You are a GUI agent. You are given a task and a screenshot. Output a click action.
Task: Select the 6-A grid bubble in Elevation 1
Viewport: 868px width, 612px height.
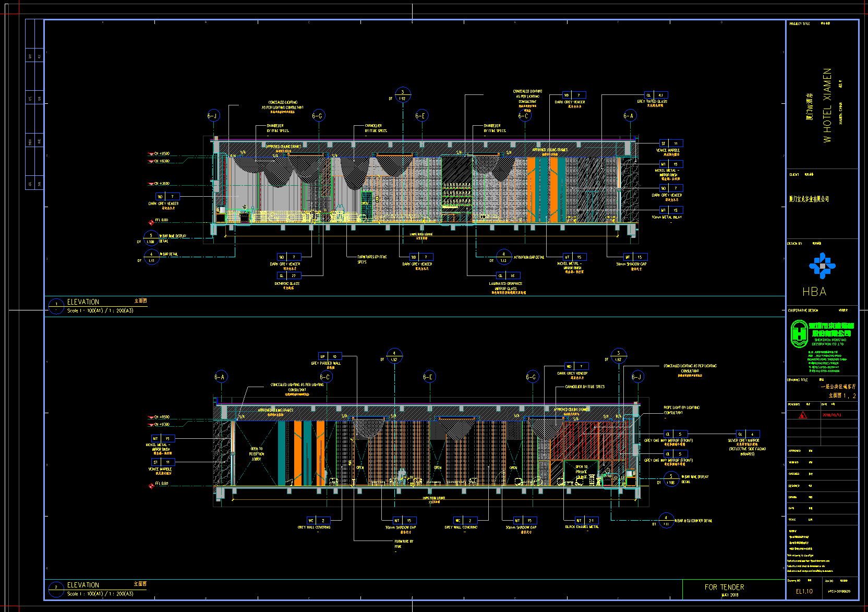pyautogui.click(x=630, y=115)
